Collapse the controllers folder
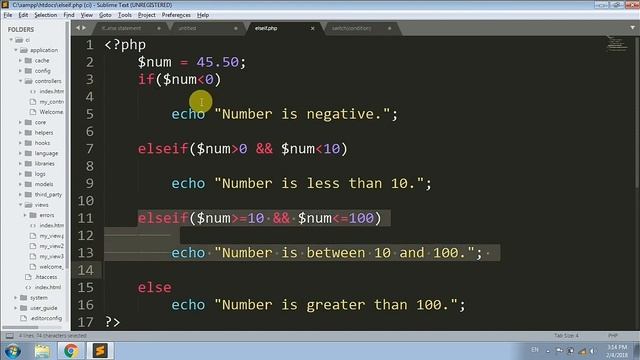Image resolution: width=640 pixels, height=360 pixels. pos(20,81)
